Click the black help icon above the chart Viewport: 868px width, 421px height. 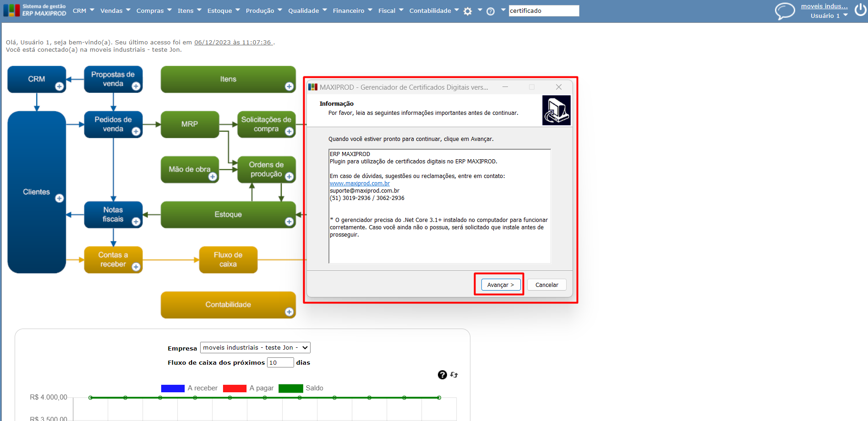442,375
